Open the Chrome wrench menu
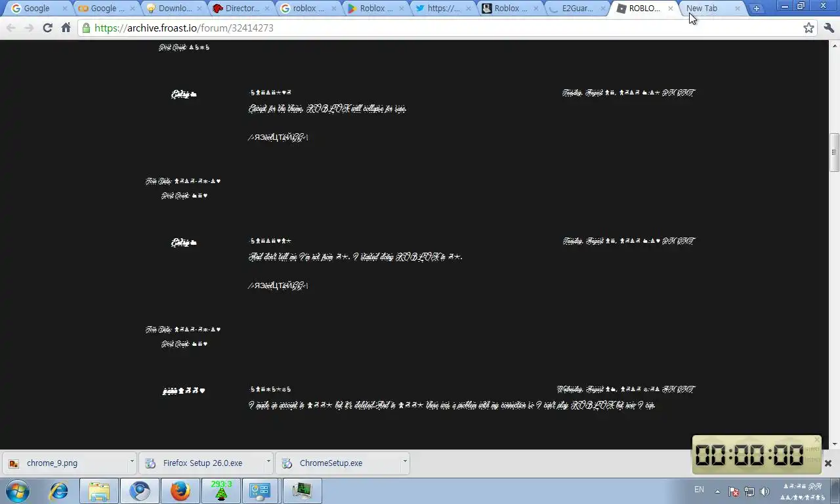The width and height of the screenshot is (840, 504). pos(828,28)
